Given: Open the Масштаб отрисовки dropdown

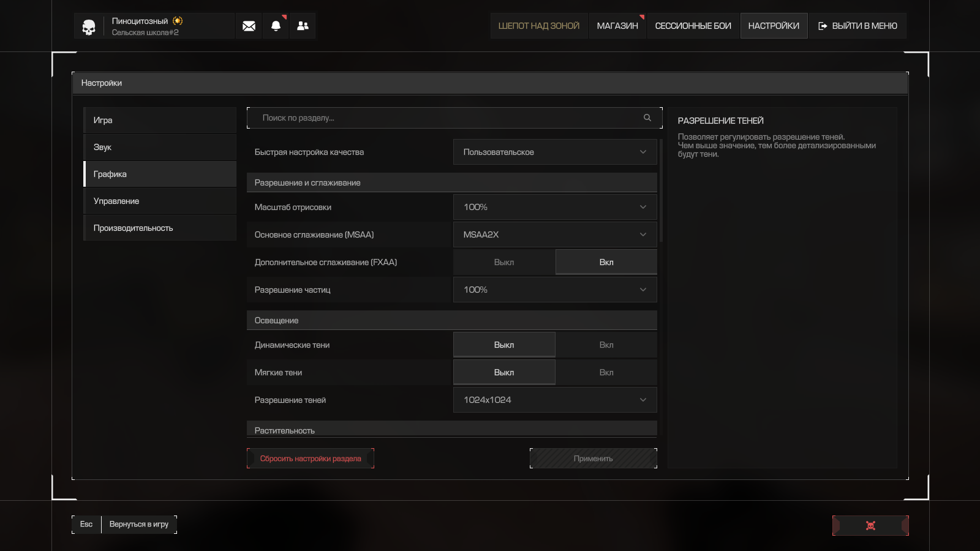Looking at the screenshot, I should [x=555, y=207].
